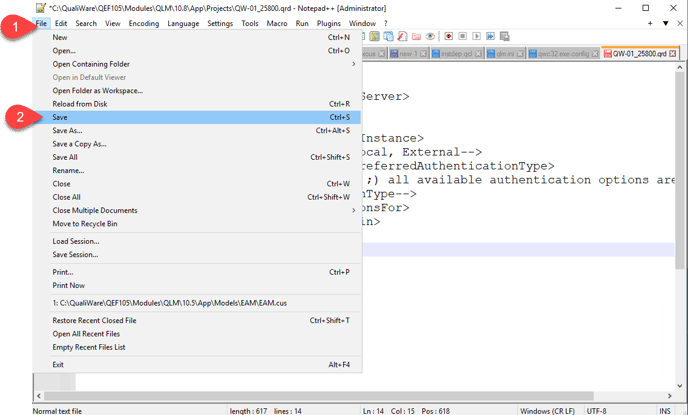Choose Load Session...
Screen dimensions: 688x415
(x=197, y=241)
